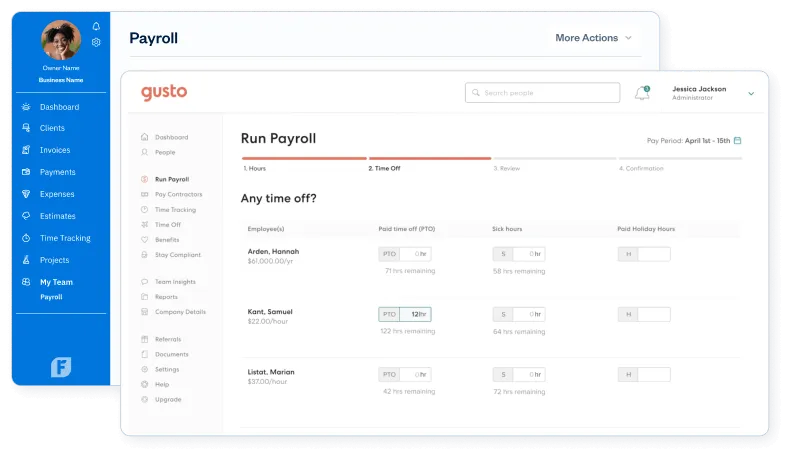Expand the More Actions dropdown

point(593,38)
